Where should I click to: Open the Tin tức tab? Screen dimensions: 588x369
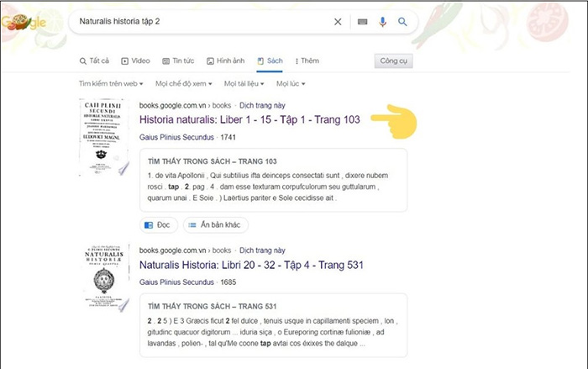coord(178,61)
